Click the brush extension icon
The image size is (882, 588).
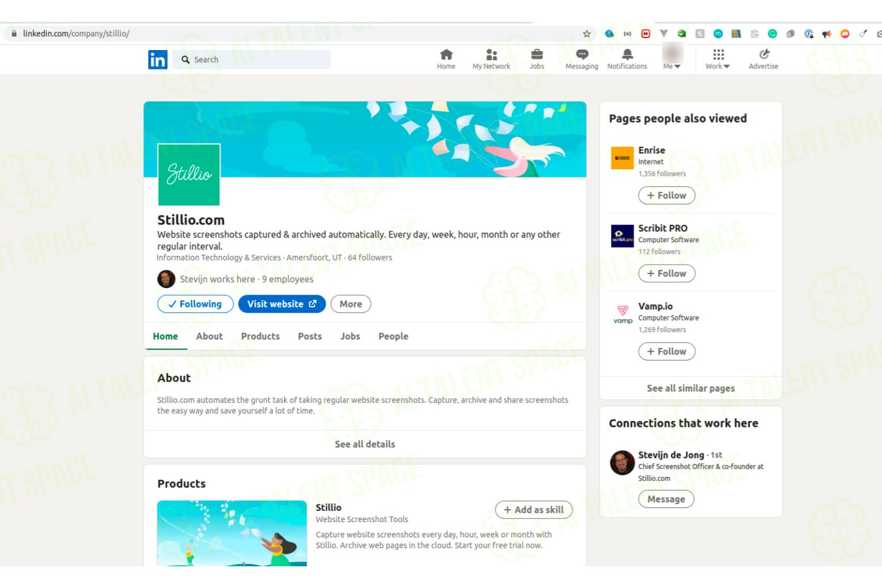863,34
